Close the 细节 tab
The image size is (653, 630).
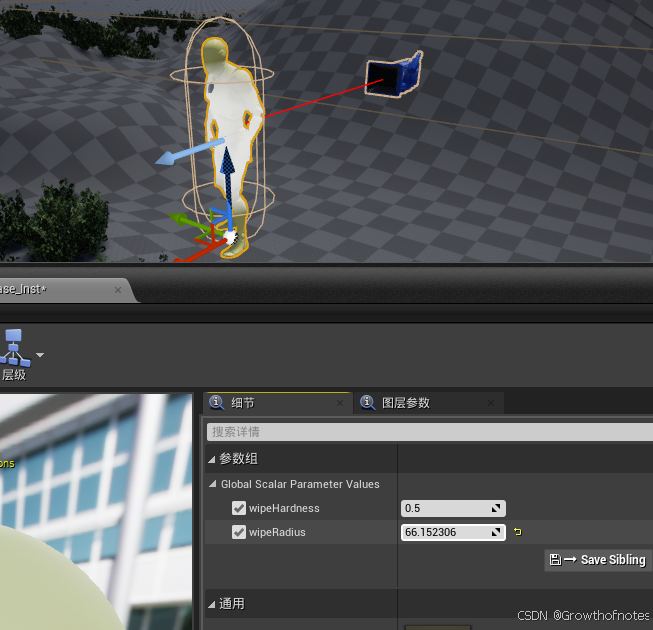[340, 403]
